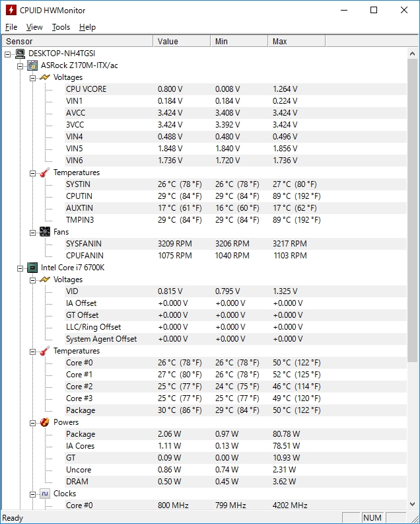Screen dimensions: 420x524
Task: Click the Intel Core i7 6700K chip icon
Action: point(32,268)
